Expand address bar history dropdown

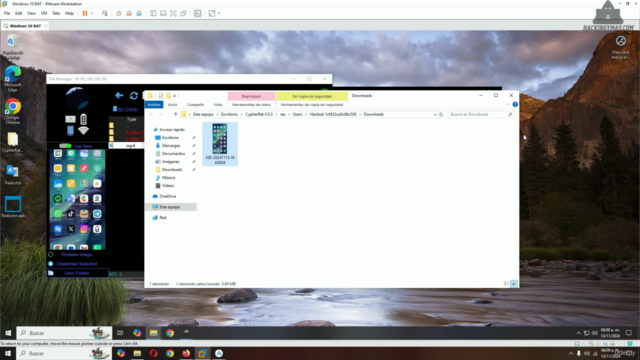pyautogui.click(x=435, y=115)
